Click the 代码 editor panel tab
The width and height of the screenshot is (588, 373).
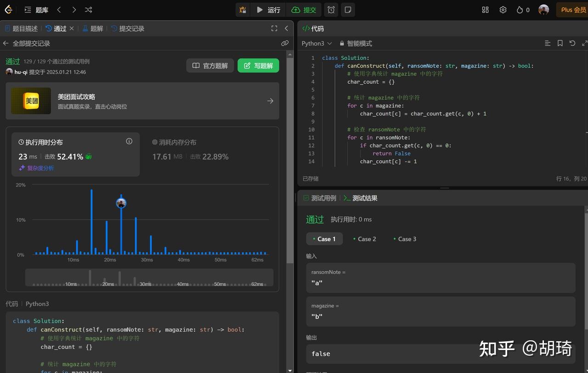[313, 29]
